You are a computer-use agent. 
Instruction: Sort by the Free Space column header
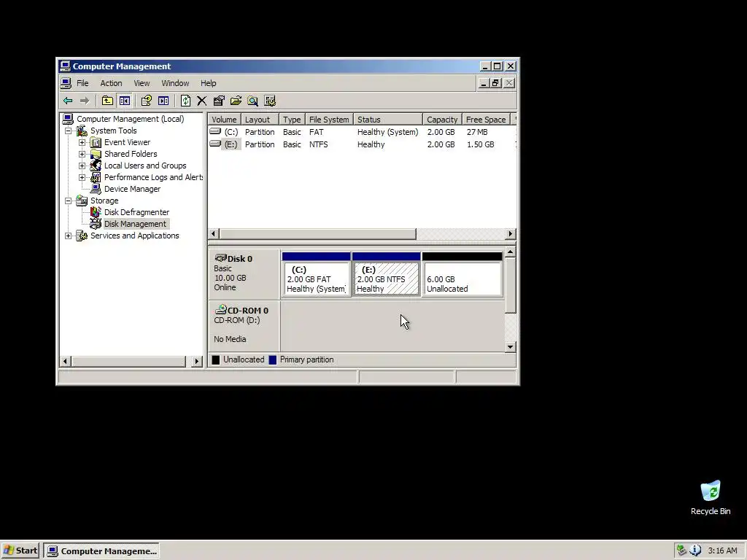[486, 120]
